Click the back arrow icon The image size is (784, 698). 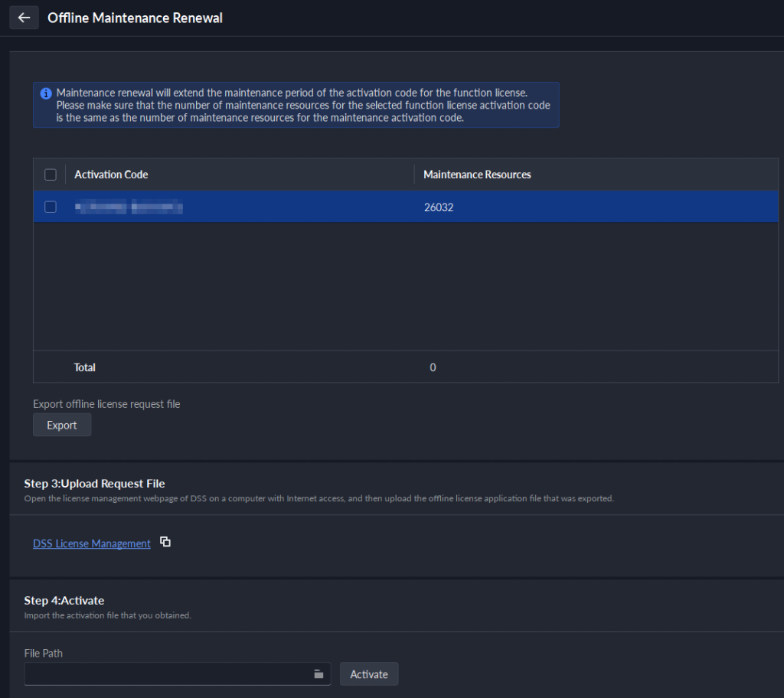pos(24,18)
